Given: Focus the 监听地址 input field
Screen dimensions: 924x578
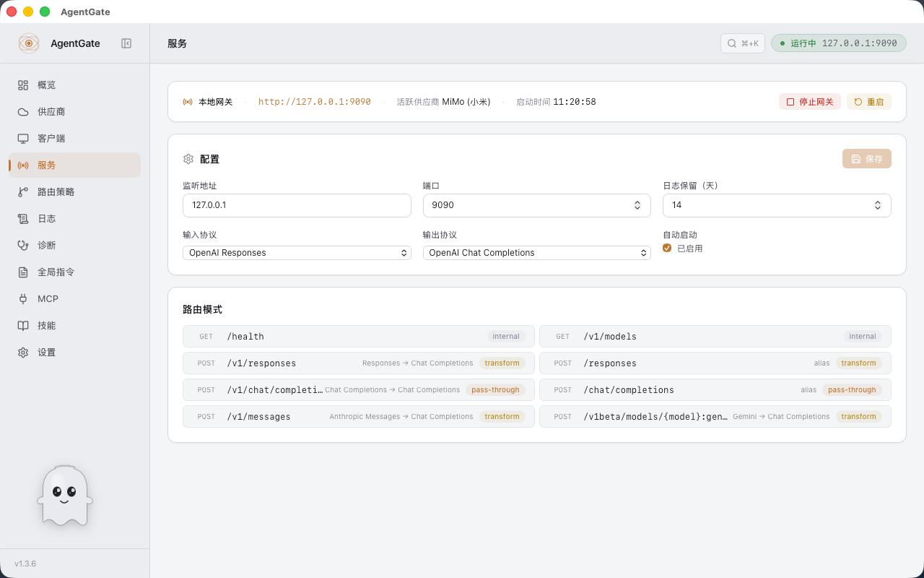Looking at the screenshot, I should coord(297,205).
